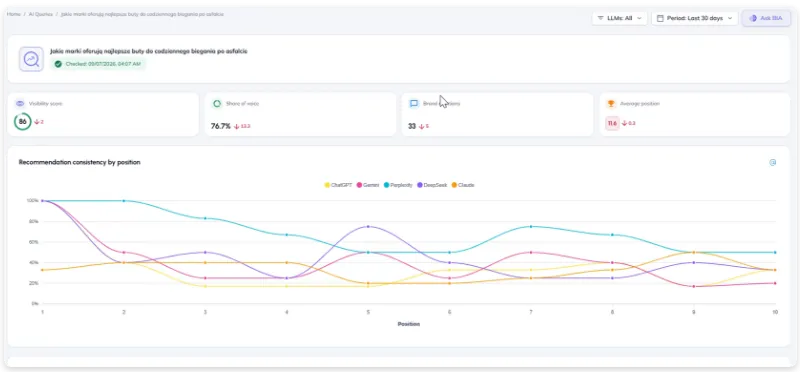Click the Average position trophy icon

click(x=611, y=104)
